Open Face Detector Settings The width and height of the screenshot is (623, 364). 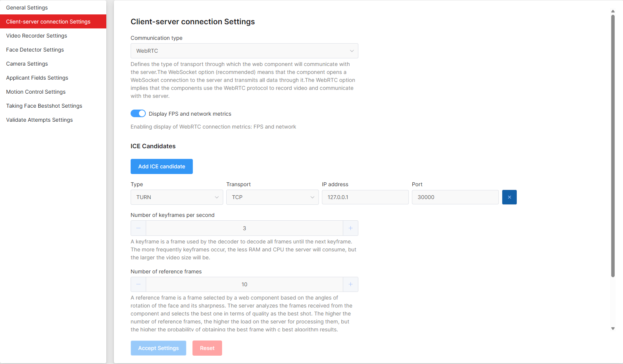tap(35, 50)
